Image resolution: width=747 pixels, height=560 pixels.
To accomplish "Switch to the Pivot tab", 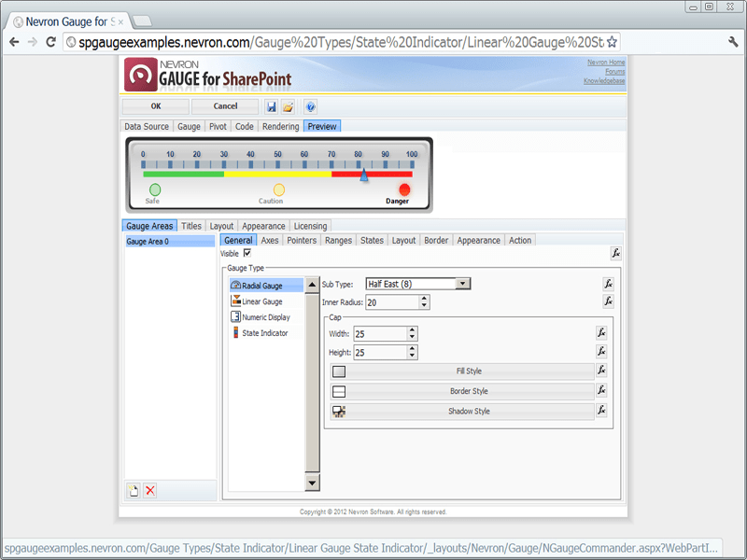I will coord(218,126).
